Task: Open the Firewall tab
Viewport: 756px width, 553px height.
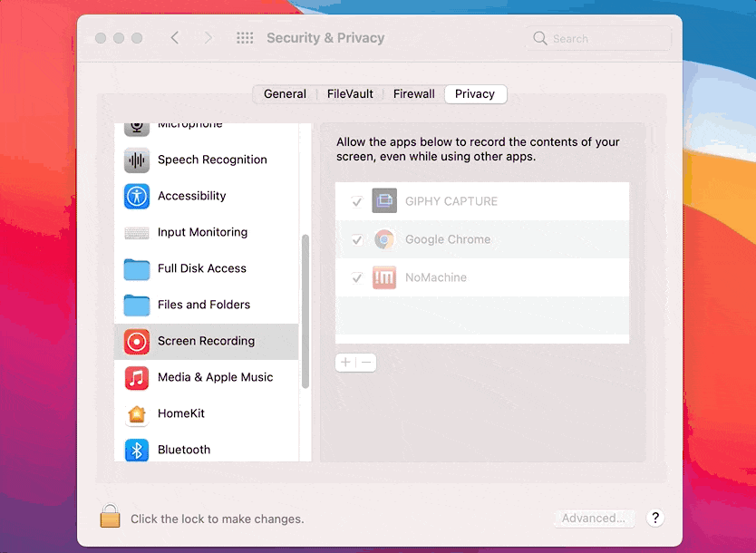Action: click(413, 94)
